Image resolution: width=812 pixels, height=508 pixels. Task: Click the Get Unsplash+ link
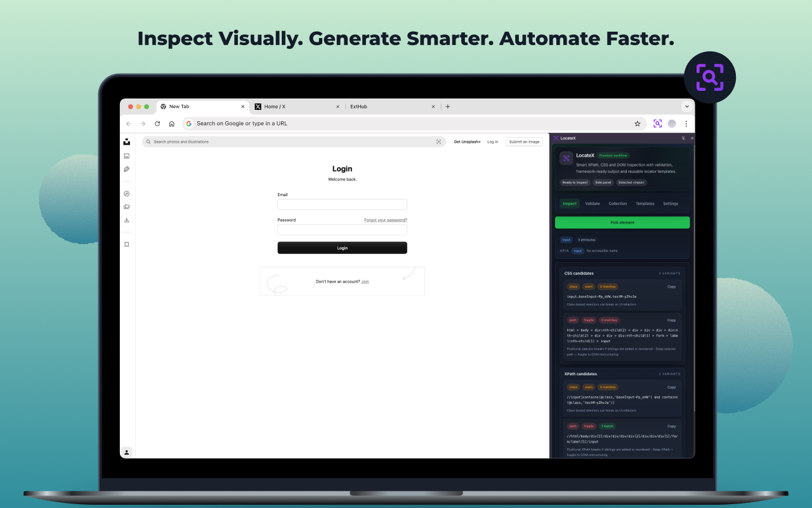pos(468,142)
